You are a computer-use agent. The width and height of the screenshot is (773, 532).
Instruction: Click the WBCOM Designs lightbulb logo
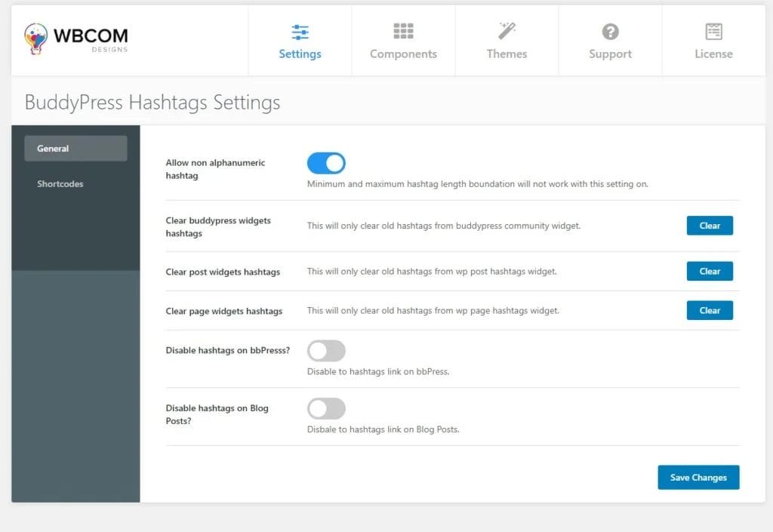point(36,38)
